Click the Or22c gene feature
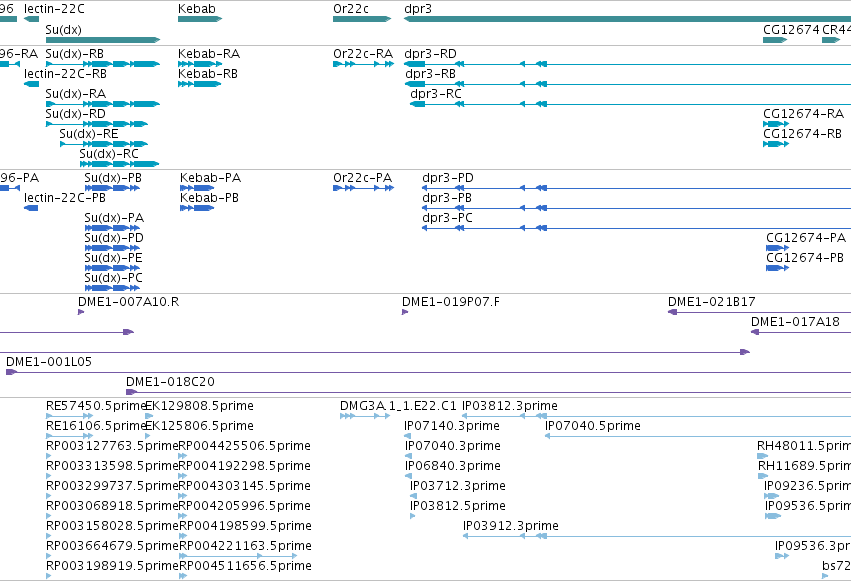851x581 pixels. tap(362, 19)
